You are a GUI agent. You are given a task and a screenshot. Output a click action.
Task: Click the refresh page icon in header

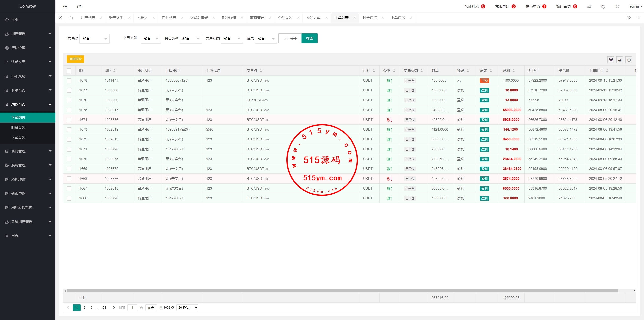[x=79, y=7]
